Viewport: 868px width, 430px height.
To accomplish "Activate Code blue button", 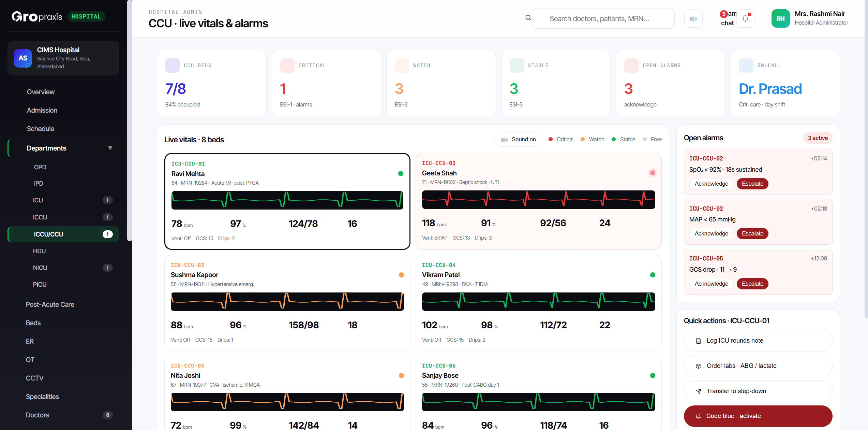I will (758, 416).
